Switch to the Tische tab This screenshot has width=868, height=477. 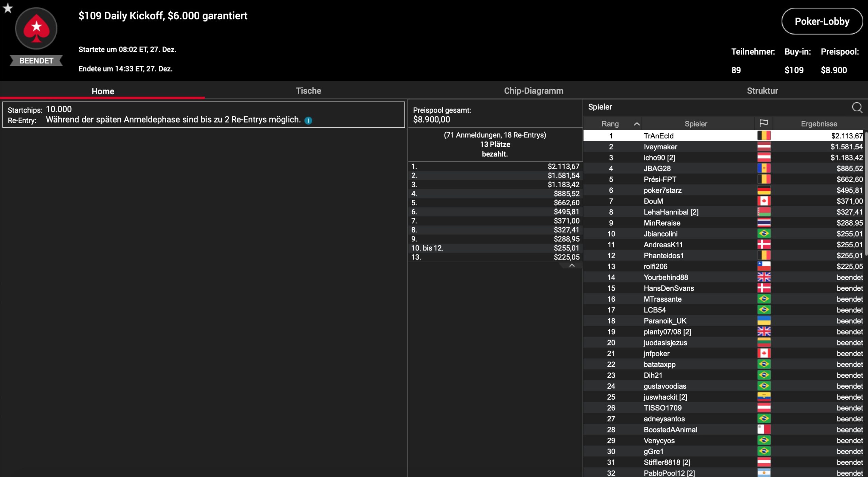308,91
